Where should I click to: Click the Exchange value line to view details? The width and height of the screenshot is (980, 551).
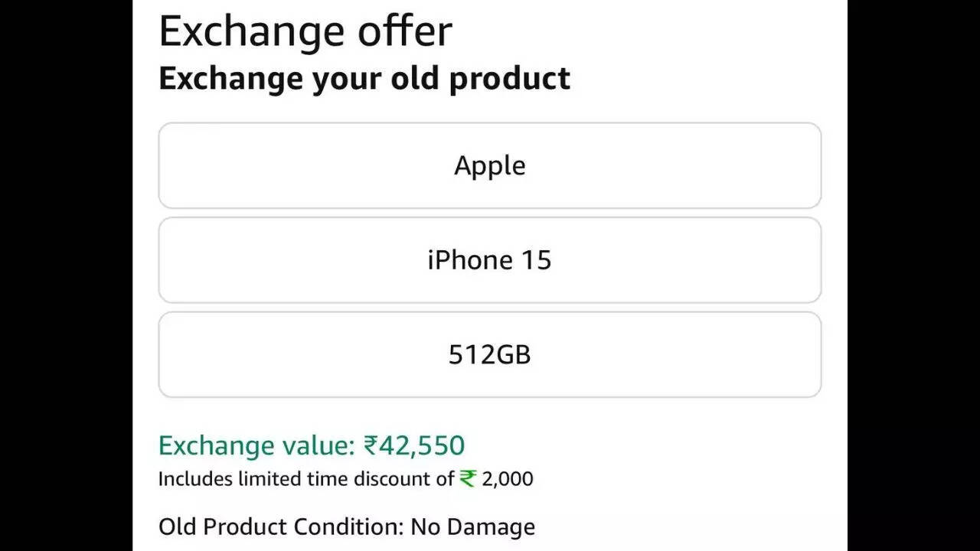(310, 445)
